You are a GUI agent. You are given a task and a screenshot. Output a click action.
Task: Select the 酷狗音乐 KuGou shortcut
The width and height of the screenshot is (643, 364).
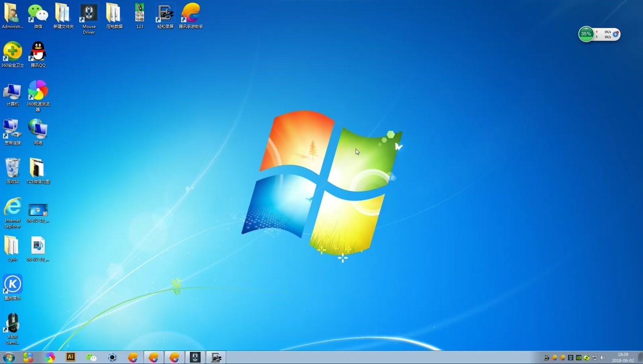(x=12, y=288)
